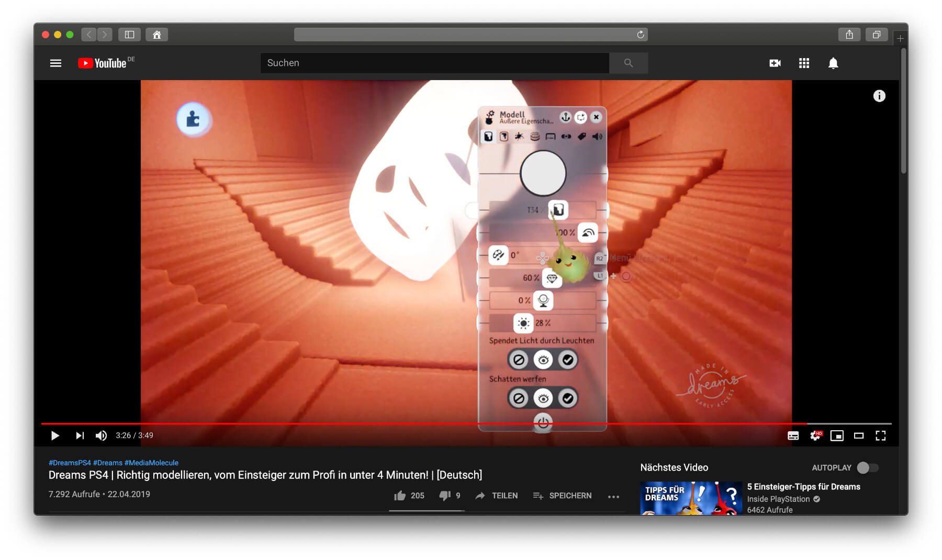Click the puppet icon bubble in video
This screenshot has width=942, height=560.
(x=194, y=119)
